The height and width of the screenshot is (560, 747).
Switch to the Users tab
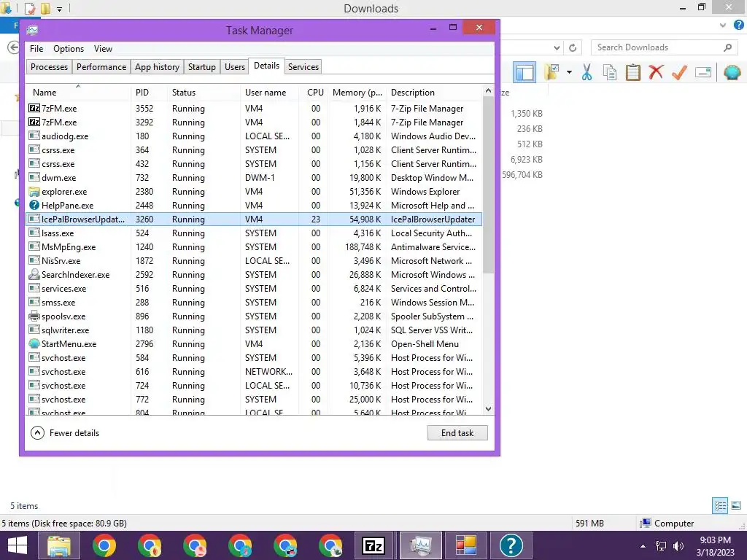click(234, 67)
